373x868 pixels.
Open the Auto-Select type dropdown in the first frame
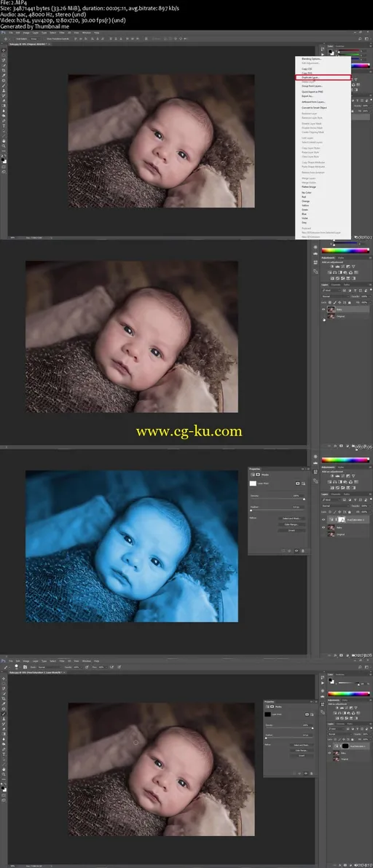tap(36, 39)
